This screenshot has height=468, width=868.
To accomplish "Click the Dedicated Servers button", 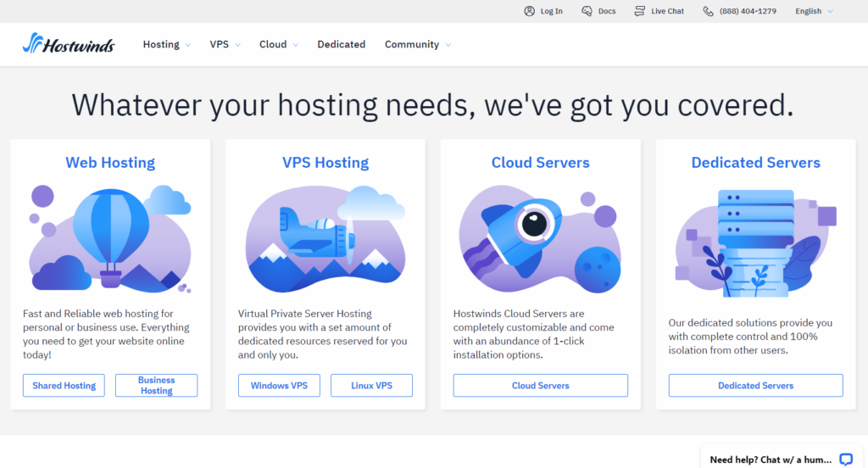I will tap(755, 386).
